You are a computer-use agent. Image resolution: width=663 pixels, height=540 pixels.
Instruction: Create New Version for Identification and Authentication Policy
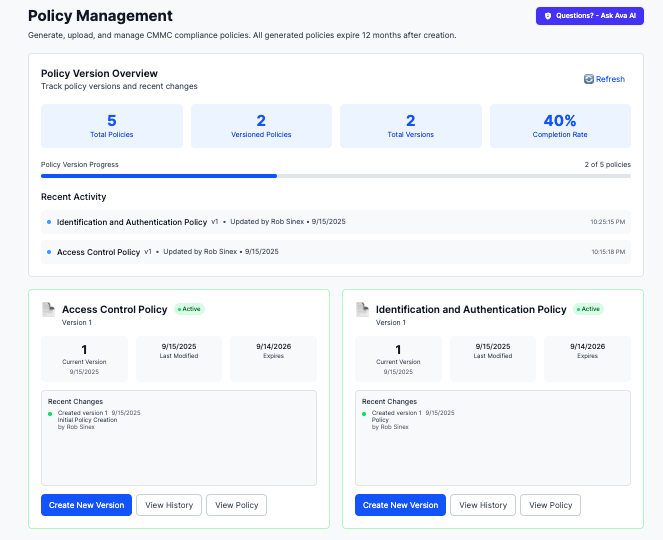click(x=400, y=505)
